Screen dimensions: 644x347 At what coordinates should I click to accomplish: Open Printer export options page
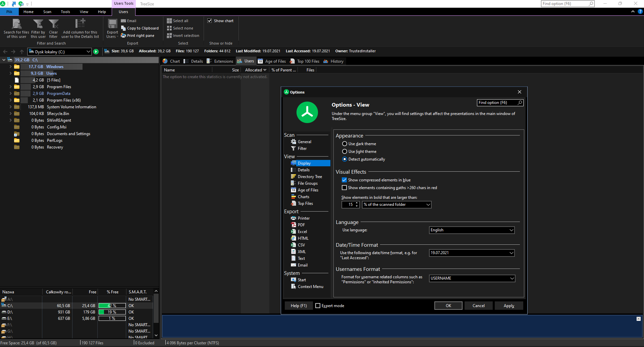(x=300, y=218)
